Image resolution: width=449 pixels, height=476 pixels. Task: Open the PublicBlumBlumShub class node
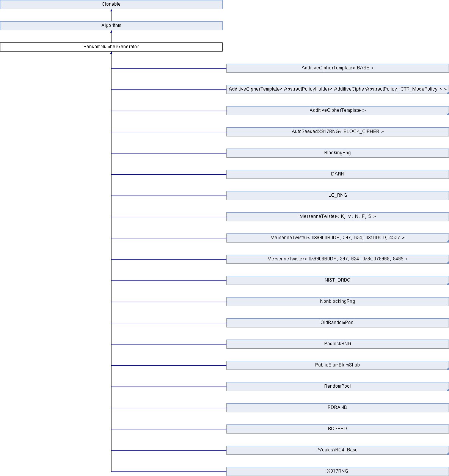pos(338,365)
